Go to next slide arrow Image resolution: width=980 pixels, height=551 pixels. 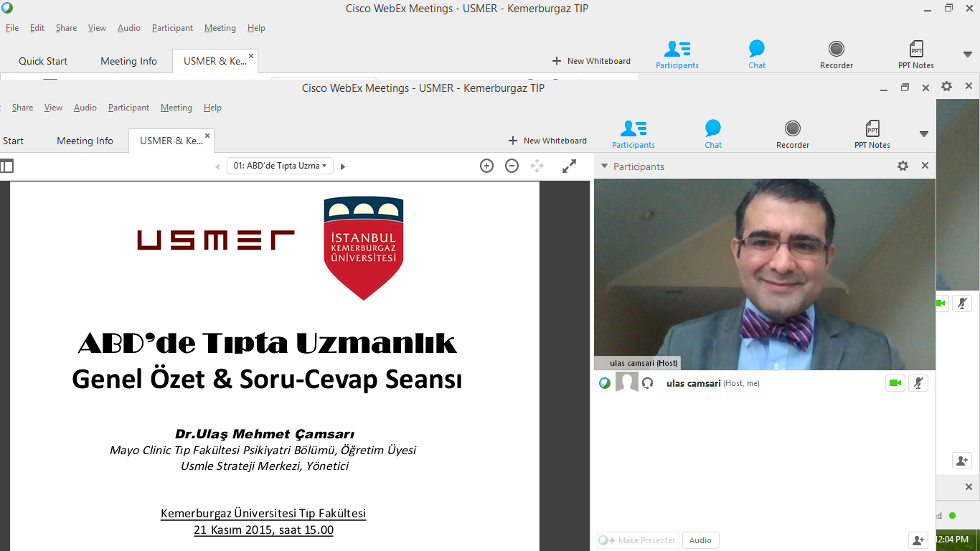(x=343, y=166)
